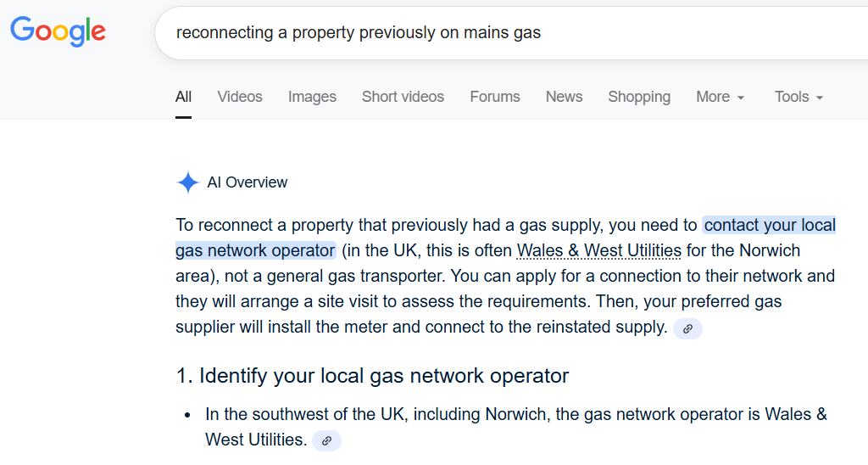
Task: Click the AI Overview label text
Action: pyautogui.click(x=247, y=182)
